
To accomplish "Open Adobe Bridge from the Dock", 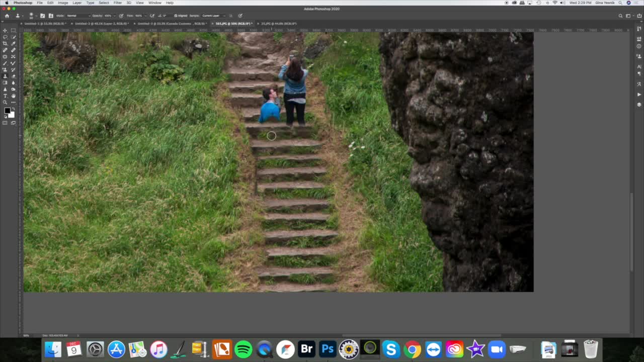I will pyautogui.click(x=306, y=349).
